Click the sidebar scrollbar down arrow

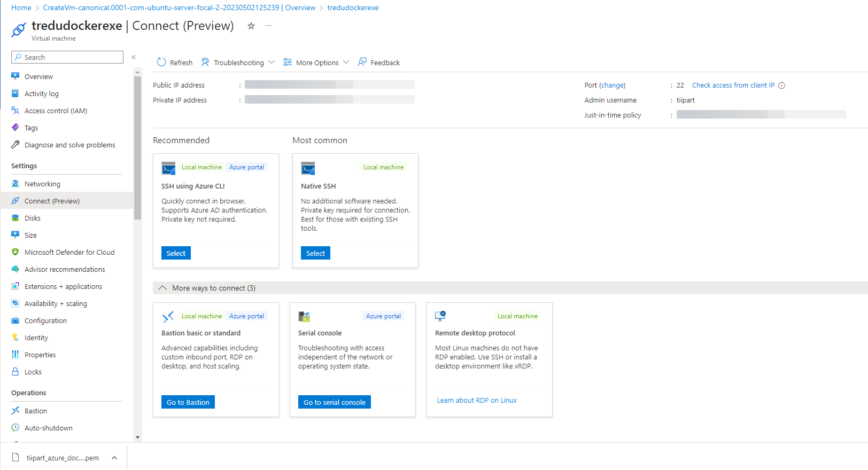(x=137, y=437)
